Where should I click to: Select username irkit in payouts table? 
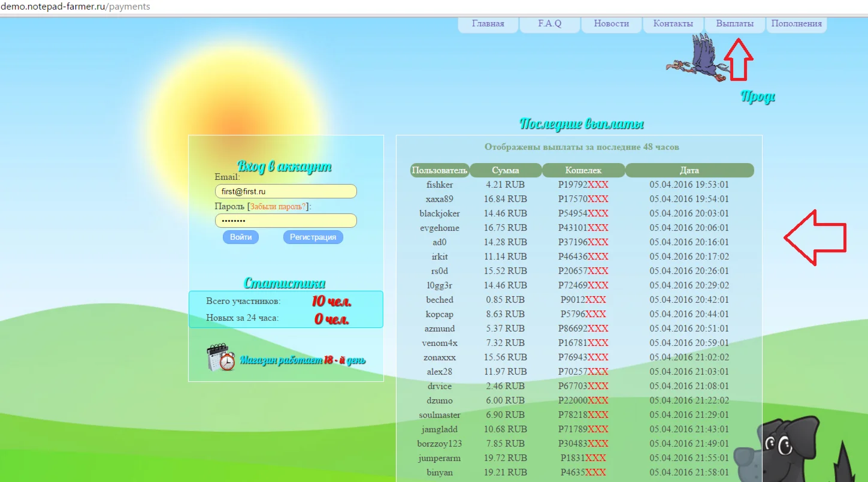pos(440,257)
